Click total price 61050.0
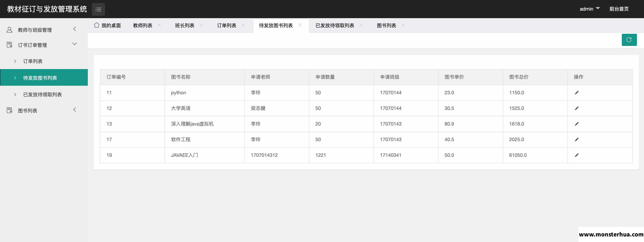Image resolution: width=644 pixels, height=242 pixels. pyautogui.click(x=518, y=155)
